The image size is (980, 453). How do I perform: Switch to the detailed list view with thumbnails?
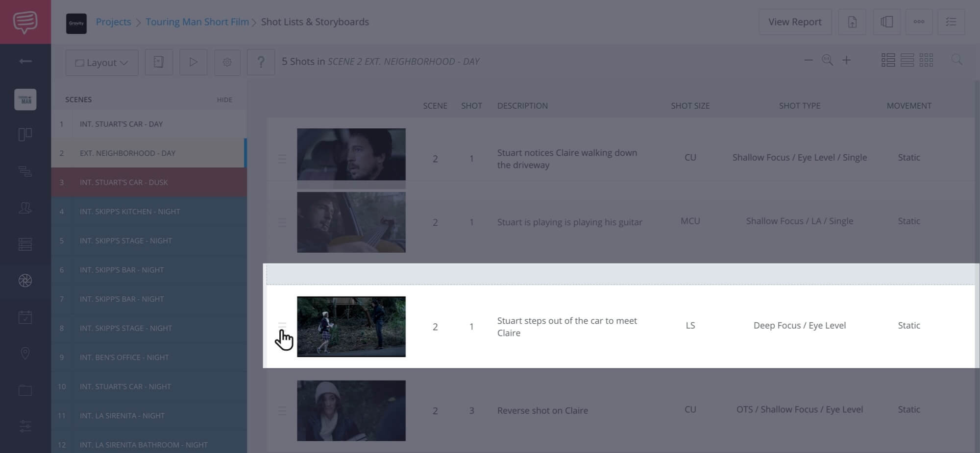888,60
